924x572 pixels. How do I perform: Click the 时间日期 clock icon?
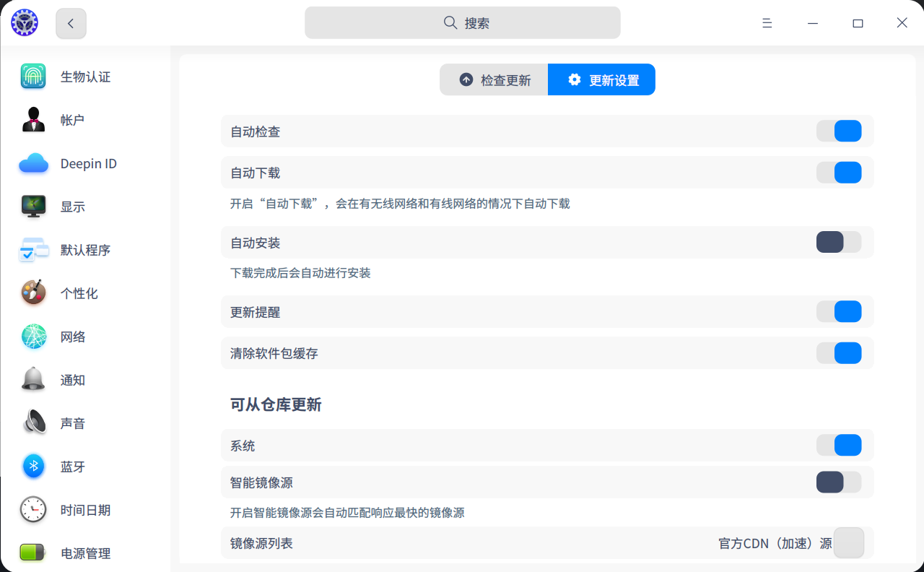pos(33,510)
